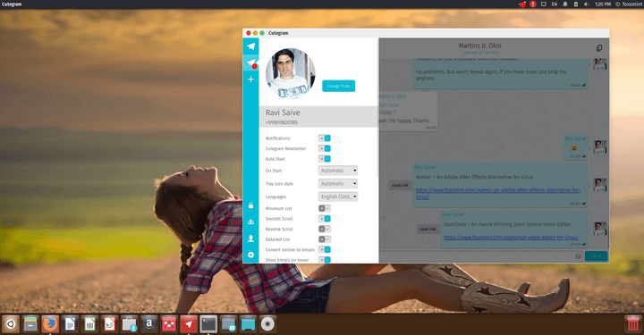This screenshot has width=644, height=335.
Task: Open the Languages dropdown
Action: (338, 197)
